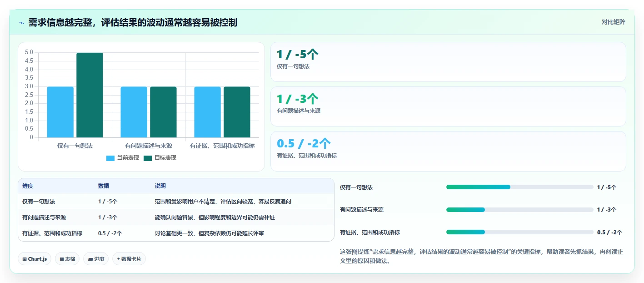Click the blue bar for 有问题描述与来源
The image size is (644, 283).
coord(134,112)
